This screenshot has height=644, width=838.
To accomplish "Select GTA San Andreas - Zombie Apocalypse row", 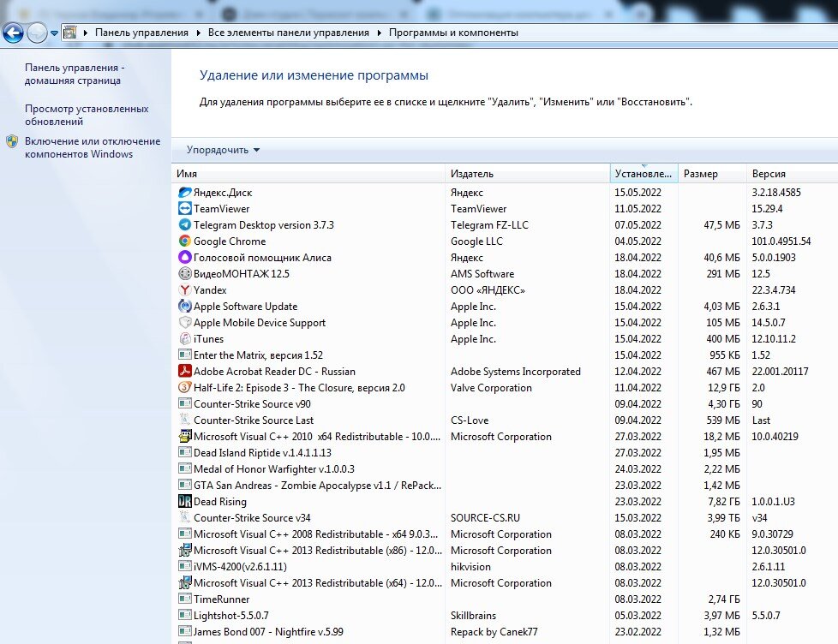I will (505, 486).
